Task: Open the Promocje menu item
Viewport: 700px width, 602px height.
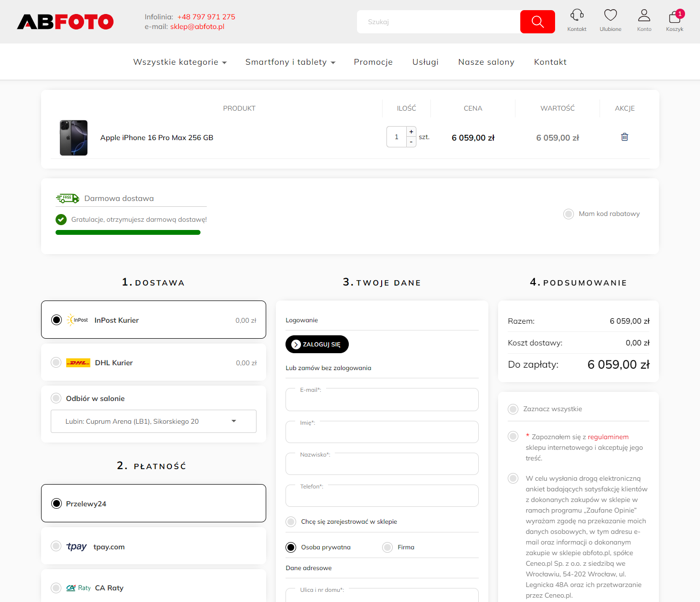Action: tap(373, 62)
